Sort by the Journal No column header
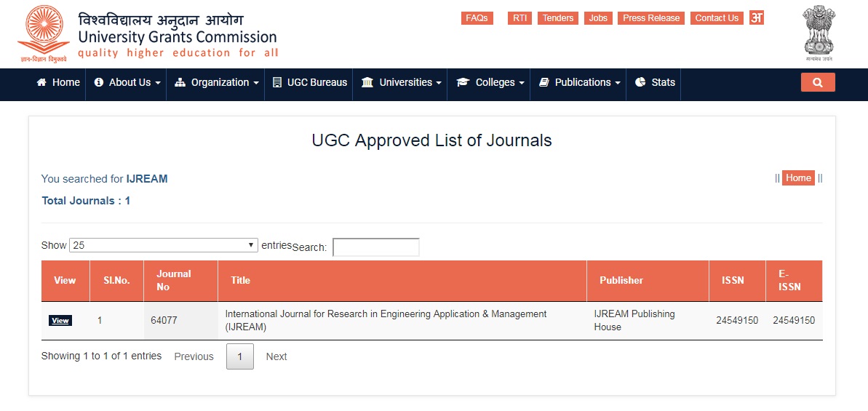The image size is (868, 411). click(180, 281)
